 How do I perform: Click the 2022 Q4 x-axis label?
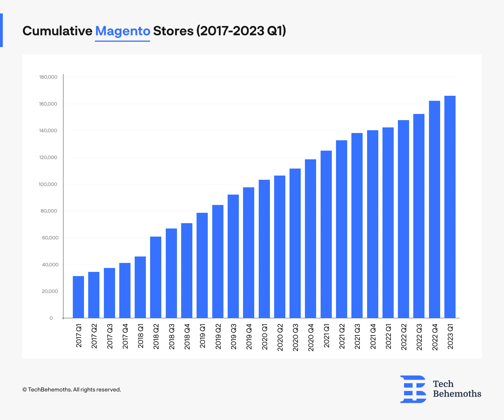coord(435,337)
